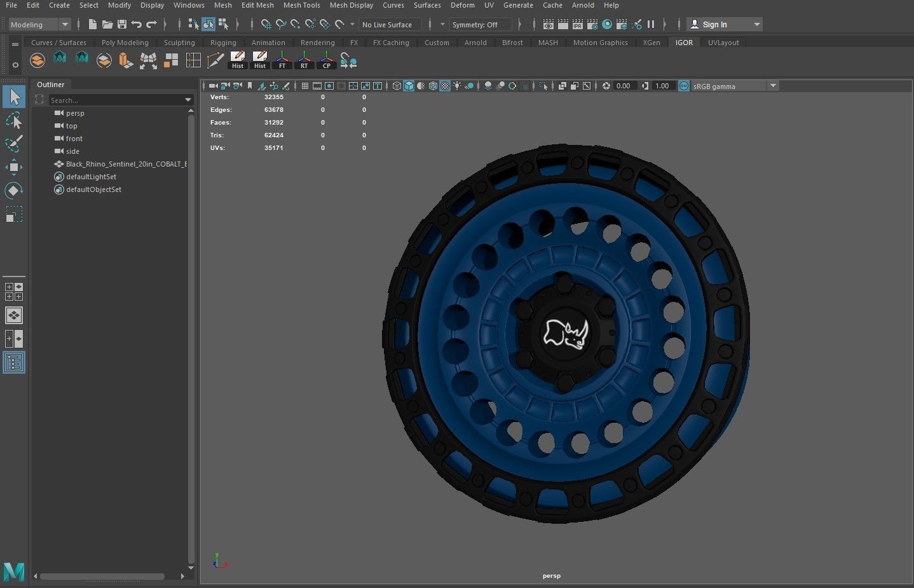Click the multi-cut knife shelf icon

click(215, 60)
